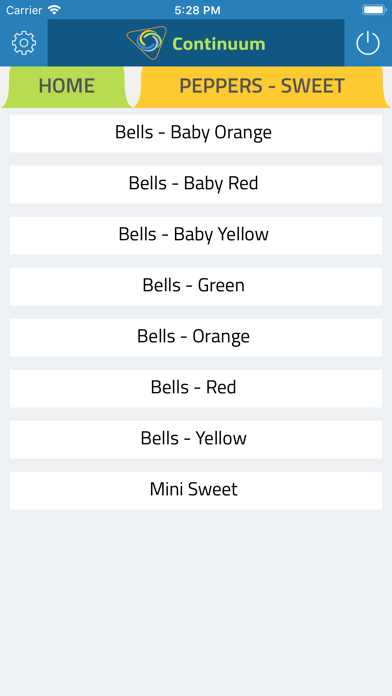Image resolution: width=392 pixels, height=696 pixels.
Task: Tap the power logout icon
Action: point(368,43)
